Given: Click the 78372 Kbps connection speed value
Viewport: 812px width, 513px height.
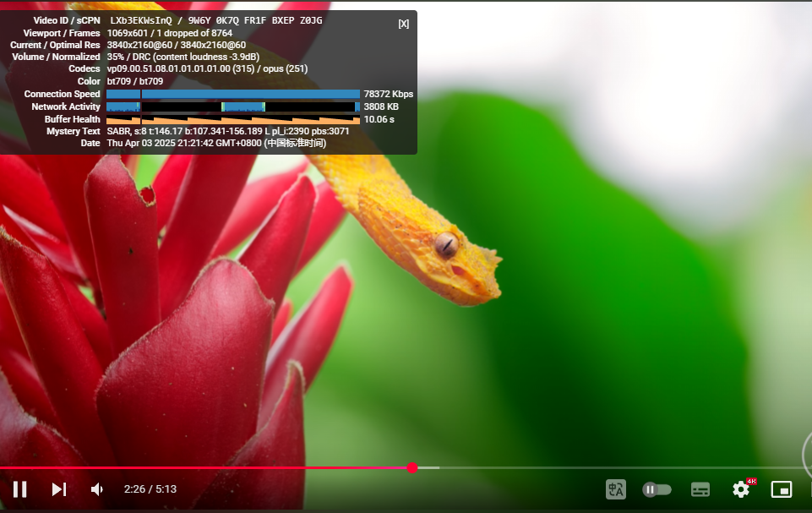Looking at the screenshot, I should coord(389,94).
